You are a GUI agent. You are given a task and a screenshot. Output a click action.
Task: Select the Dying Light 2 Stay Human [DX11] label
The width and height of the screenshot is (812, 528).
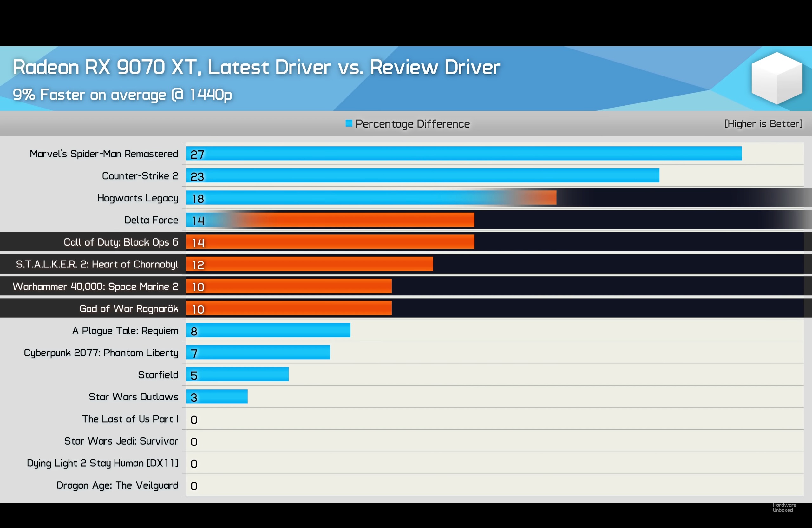pos(102,464)
